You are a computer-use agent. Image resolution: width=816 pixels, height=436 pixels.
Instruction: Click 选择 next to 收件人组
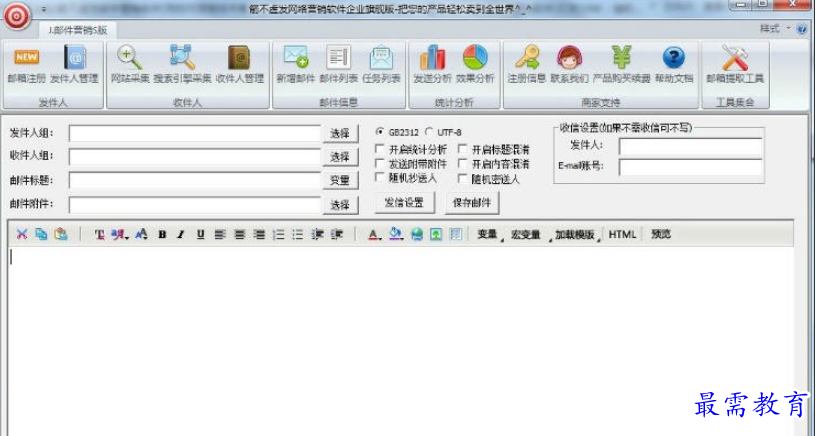click(340, 157)
